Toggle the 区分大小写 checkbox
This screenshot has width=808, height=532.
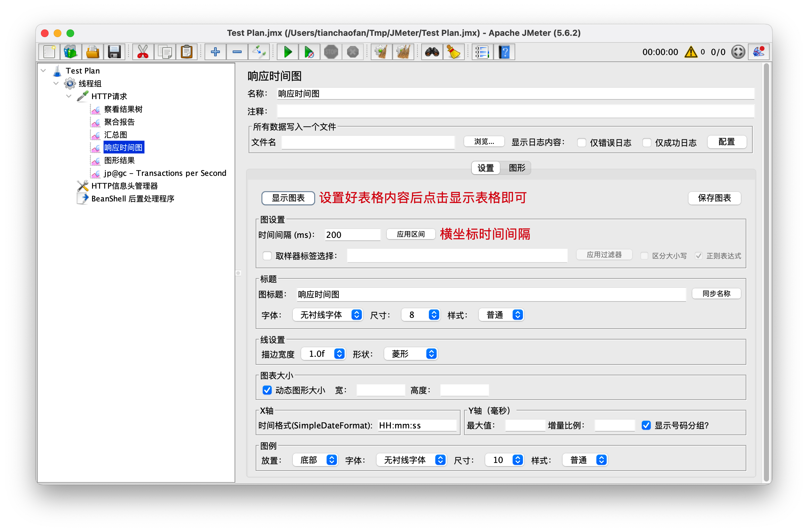pos(644,256)
